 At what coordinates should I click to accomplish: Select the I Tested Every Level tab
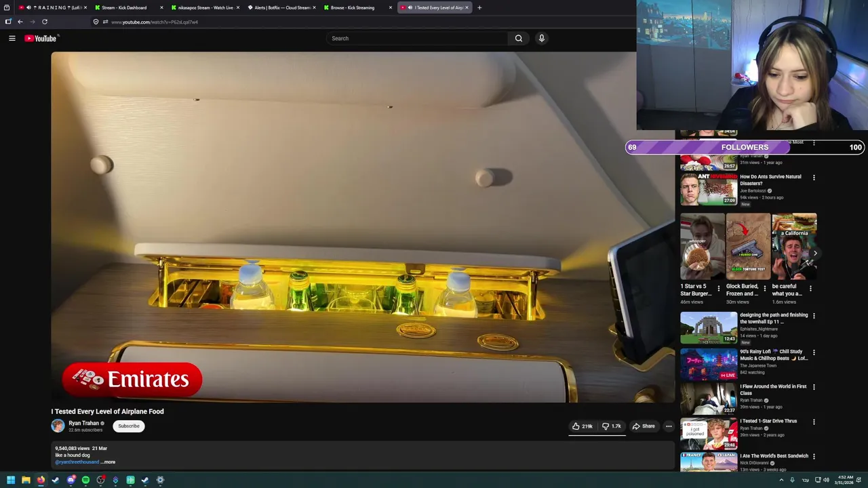pyautogui.click(x=434, y=7)
